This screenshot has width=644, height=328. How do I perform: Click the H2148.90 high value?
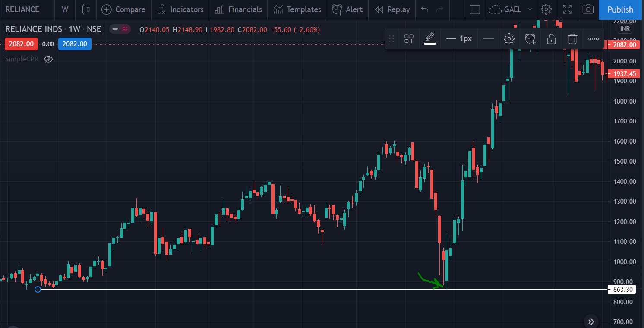tap(187, 29)
